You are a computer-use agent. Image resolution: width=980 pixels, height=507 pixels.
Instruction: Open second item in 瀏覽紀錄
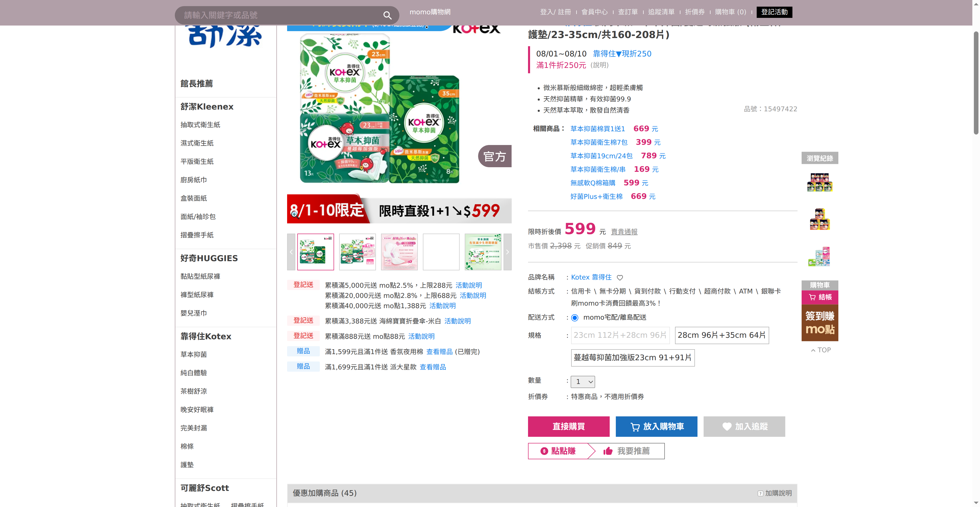click(x=820, y=219)
